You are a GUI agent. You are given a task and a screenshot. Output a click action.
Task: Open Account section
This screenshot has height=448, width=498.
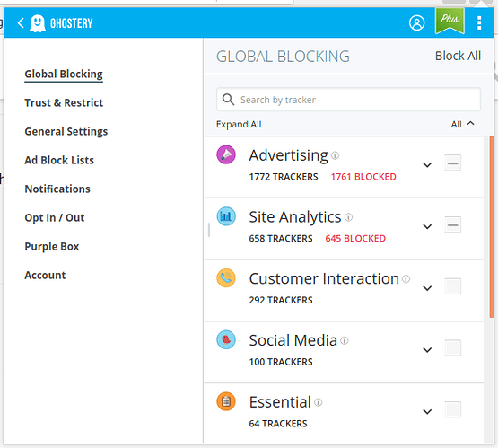pyautogui.click(x=45, y=275)
